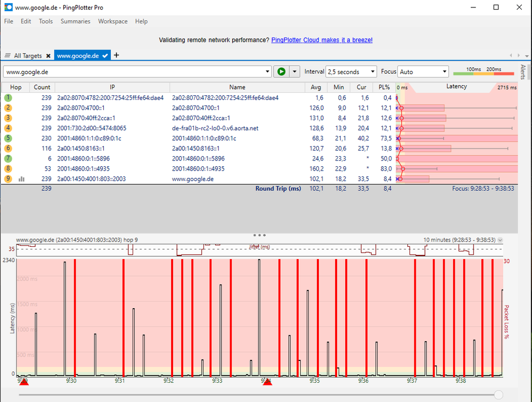Click the Avg column header
The image size is (532, 402).
click(316, 87)
